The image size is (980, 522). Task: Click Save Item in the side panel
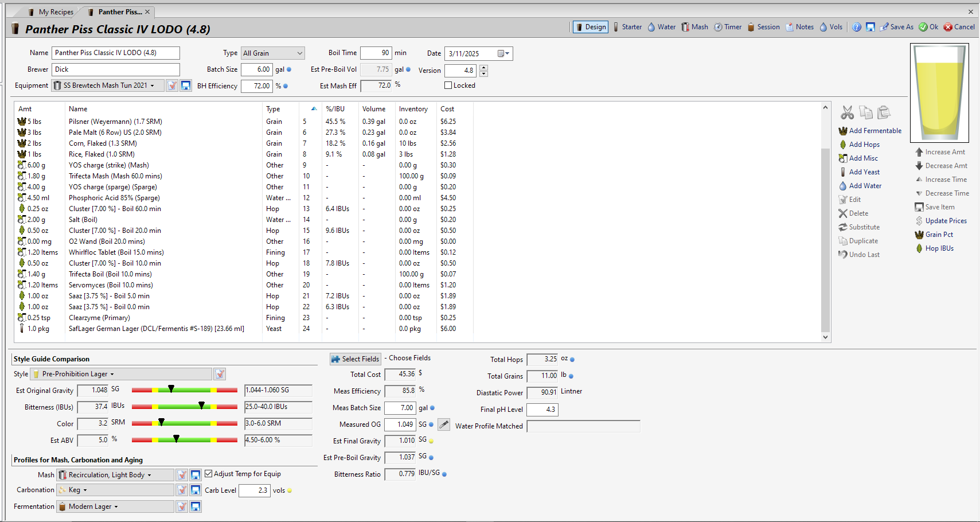point(935,207)
